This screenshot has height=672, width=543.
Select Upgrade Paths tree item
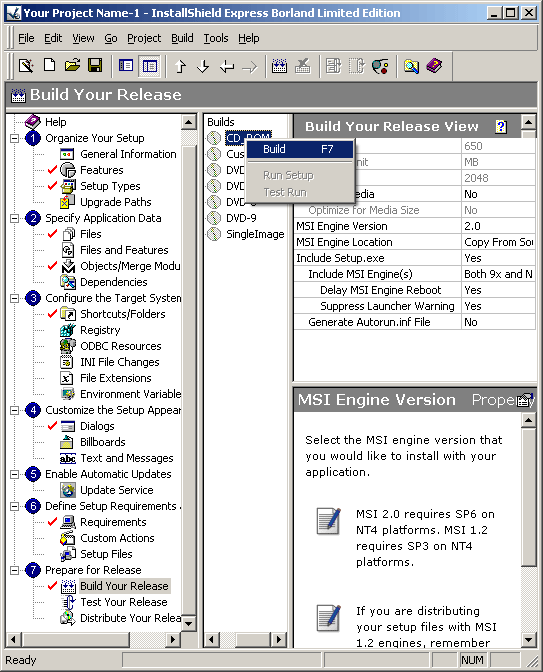pyautogui.click(x=116, y=202)
